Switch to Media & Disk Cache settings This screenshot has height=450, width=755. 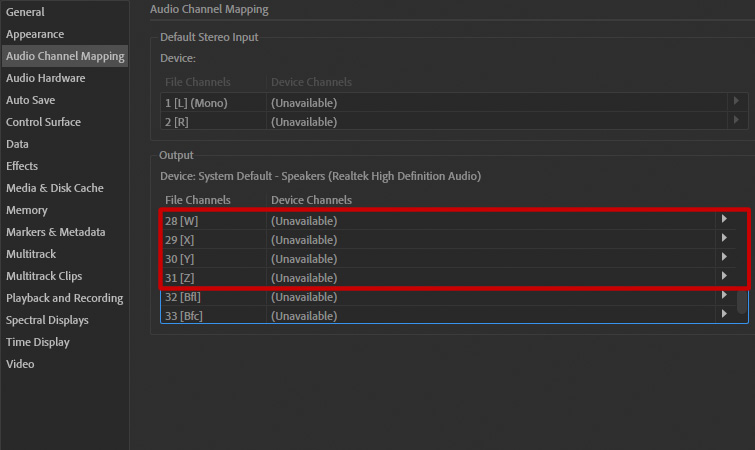pyautogui.click(x=55, y=188)
